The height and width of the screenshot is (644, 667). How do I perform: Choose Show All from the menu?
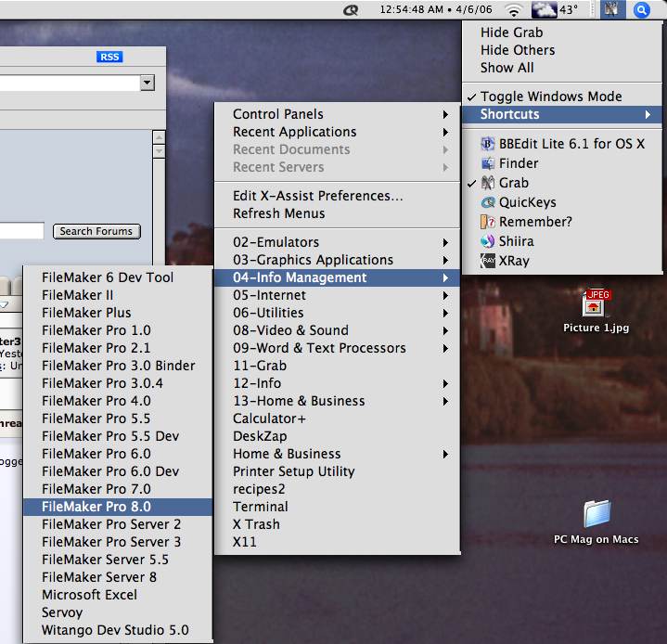(x=562, y=68)
